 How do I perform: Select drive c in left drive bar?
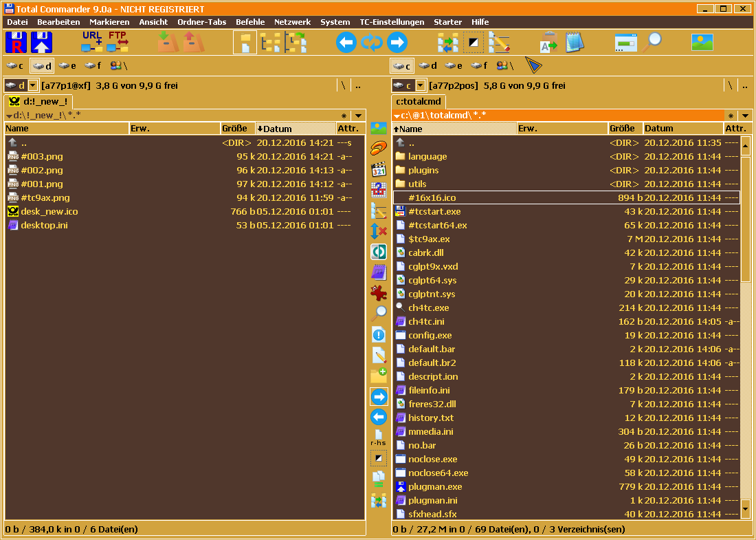coord(15,65)
